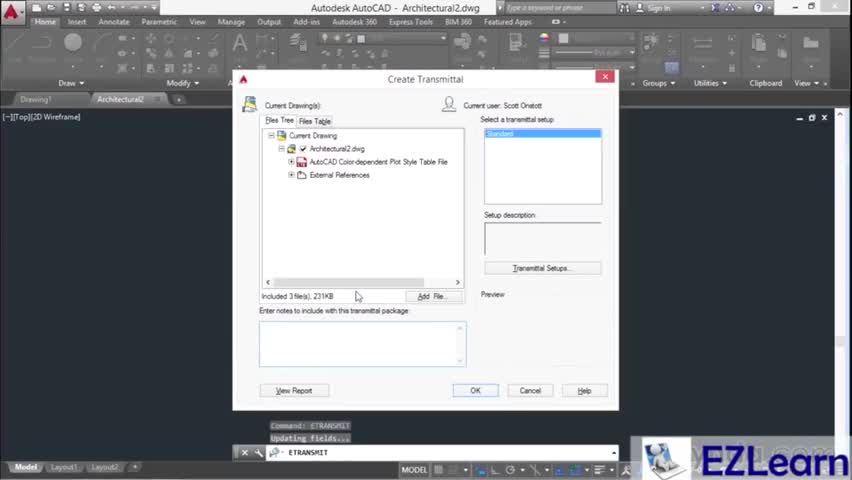Select the Standard transmittal setup
Image resolution: width=852 pixels, height=480 pixels.
point(543,133)
